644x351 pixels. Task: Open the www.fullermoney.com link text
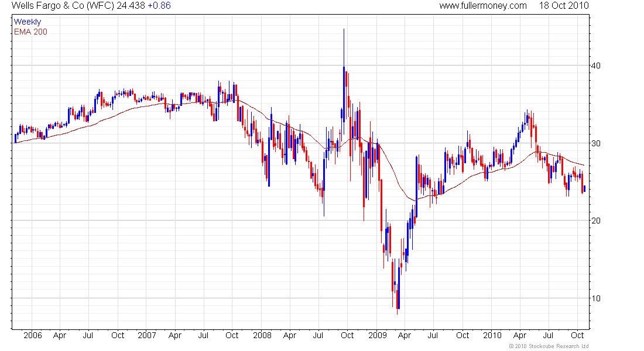point(482,6)
